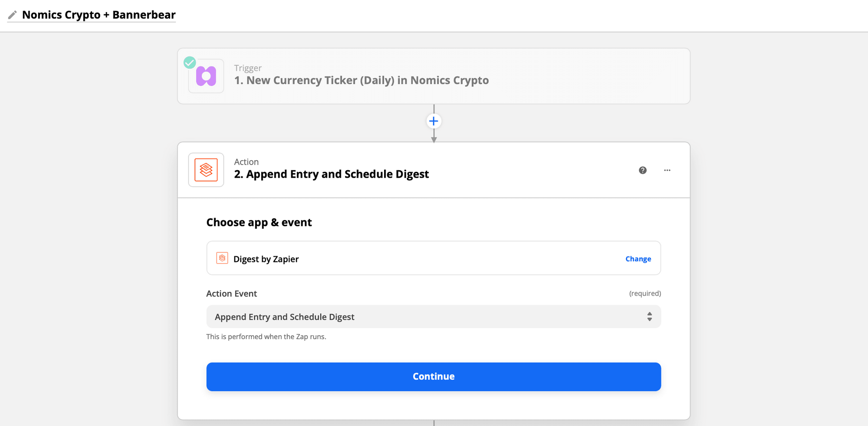The width and height of the screenshot is (868, 426).
Task: Rename the Zap title Nomics Crypto + Bannerbear
Action: coord(99,15)
